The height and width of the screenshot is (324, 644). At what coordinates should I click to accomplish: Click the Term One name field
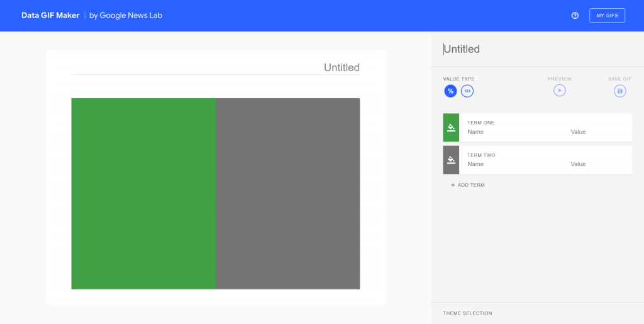pyautogui.click(x=513, y=132)
